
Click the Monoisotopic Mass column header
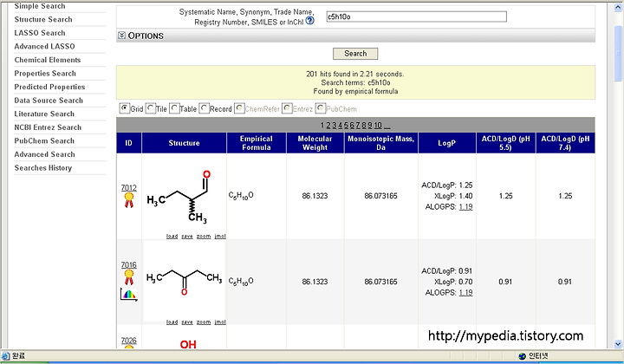pos(380,143)
